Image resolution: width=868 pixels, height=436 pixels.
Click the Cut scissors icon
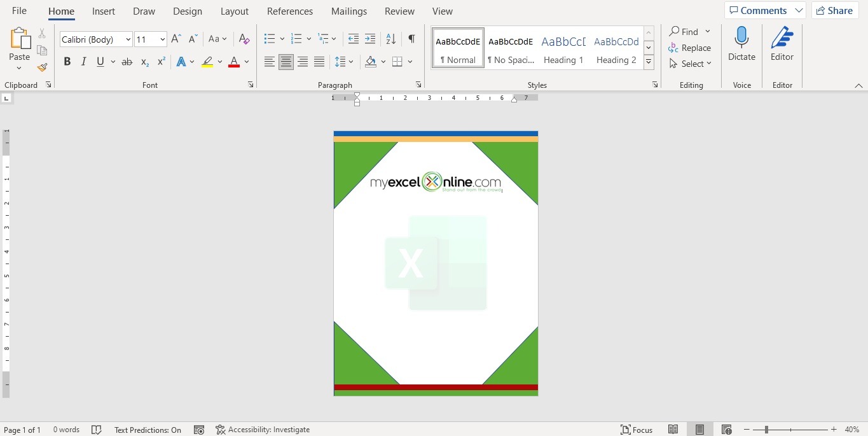coord(42,33)
